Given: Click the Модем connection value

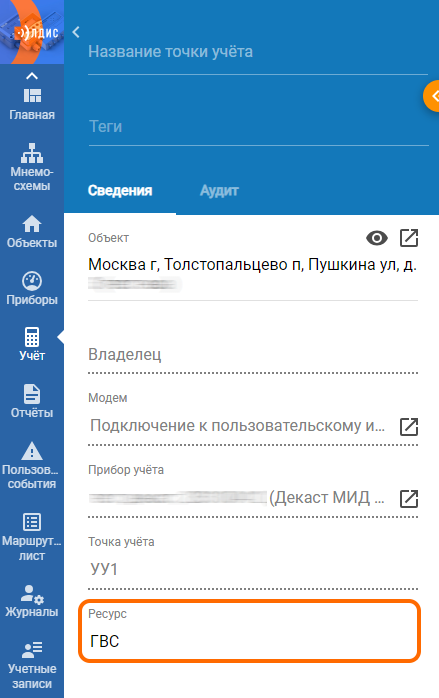Looking at the screenshot, I should pos(238,426).
